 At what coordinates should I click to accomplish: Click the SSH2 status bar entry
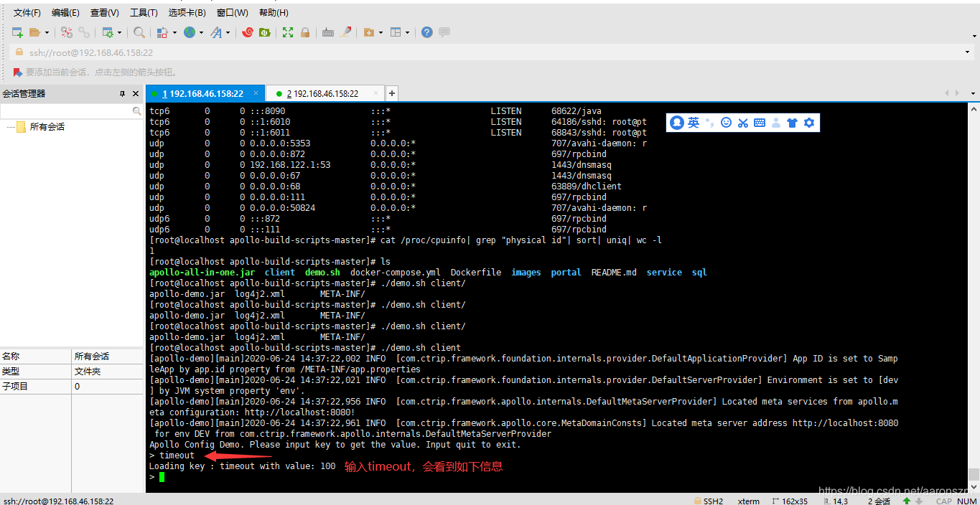(x=708, y=501)
